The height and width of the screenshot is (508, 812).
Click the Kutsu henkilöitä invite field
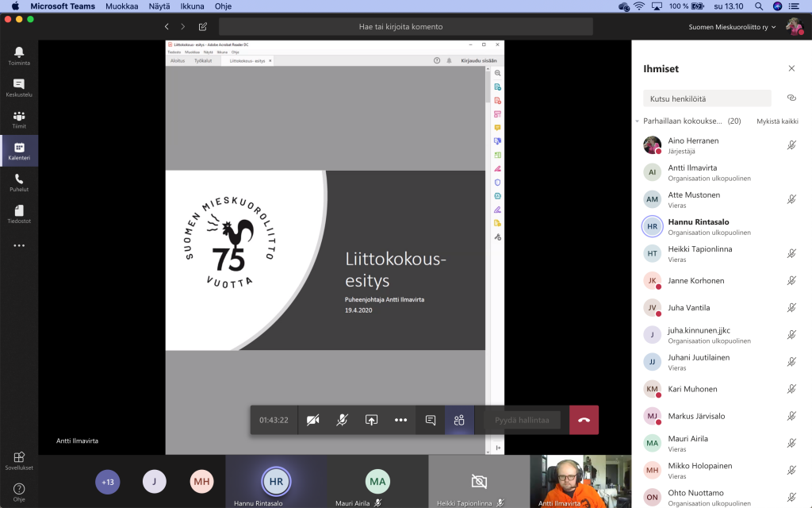point(707,98)
